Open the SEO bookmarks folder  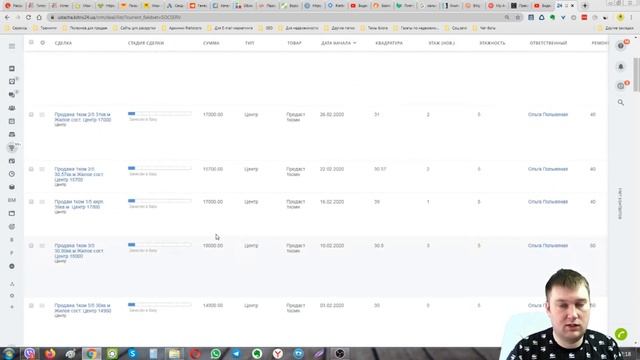[266, 28]
